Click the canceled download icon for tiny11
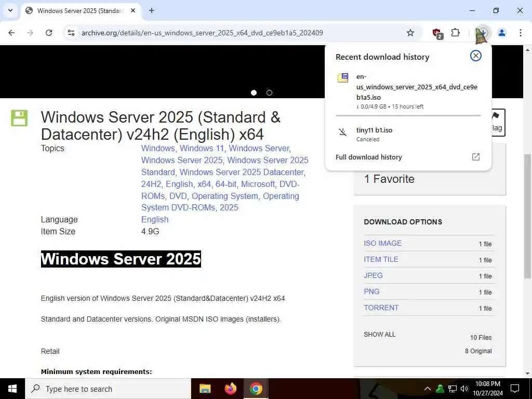This screenshot has height=399, width=532. tap(343, 131)
